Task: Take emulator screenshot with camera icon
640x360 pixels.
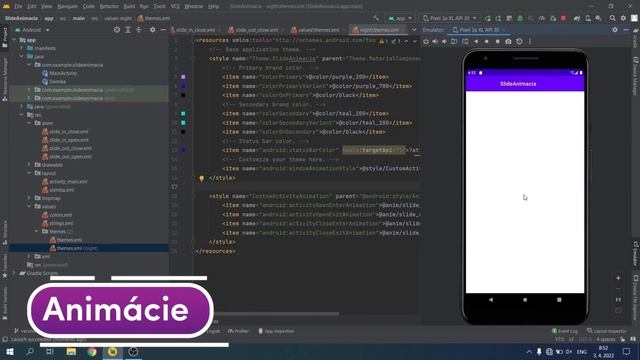Action: click(508, 41)
